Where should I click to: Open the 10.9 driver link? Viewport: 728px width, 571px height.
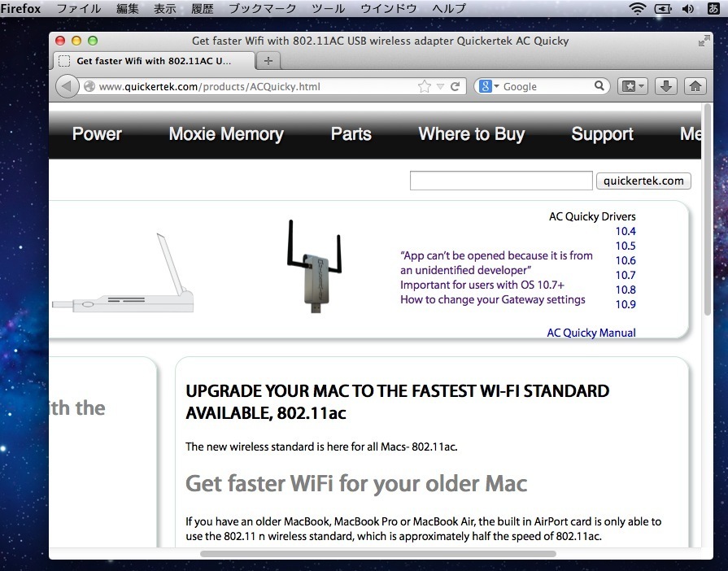point(626,304)
